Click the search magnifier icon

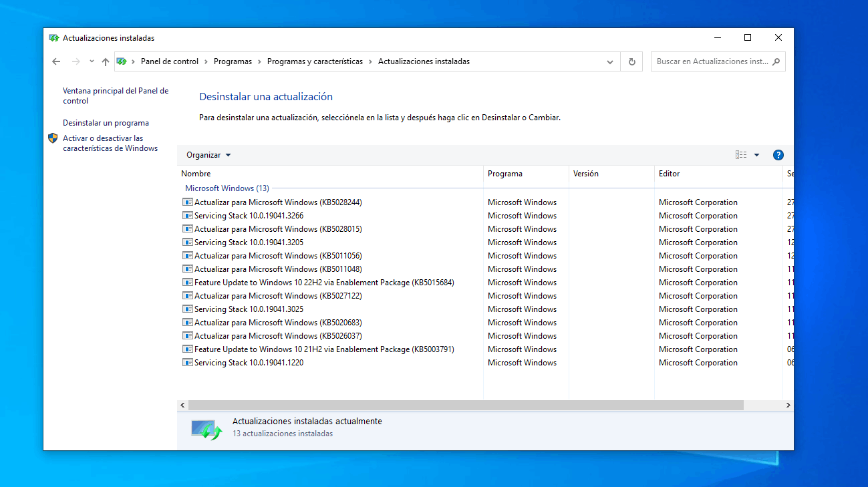click(x=776, y=61)
